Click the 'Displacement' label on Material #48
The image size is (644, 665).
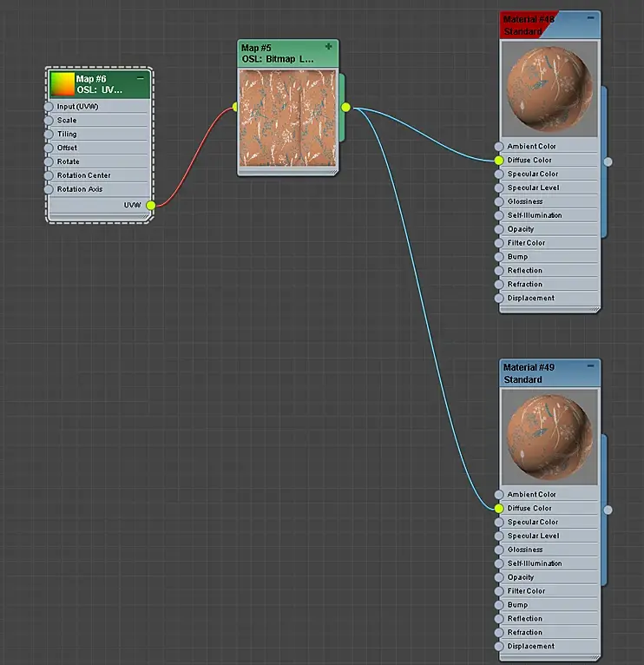point(531,298)
